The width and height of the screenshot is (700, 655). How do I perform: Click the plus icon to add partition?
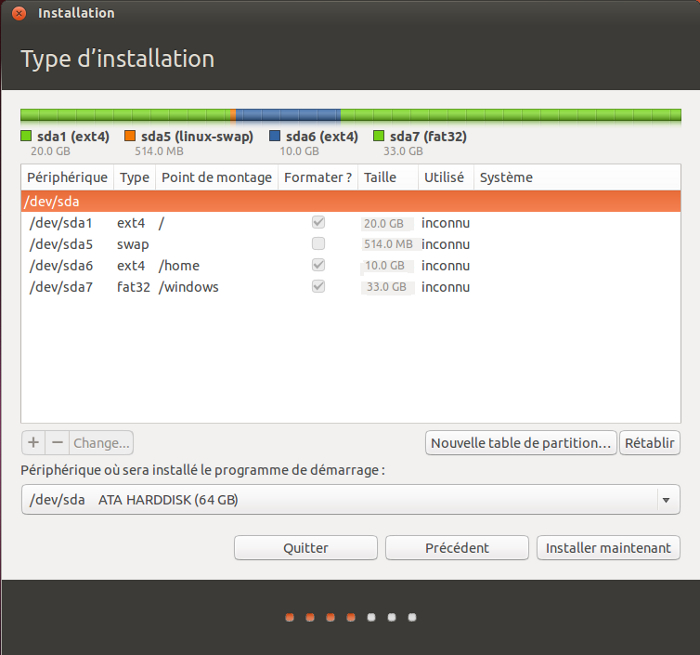33,443
